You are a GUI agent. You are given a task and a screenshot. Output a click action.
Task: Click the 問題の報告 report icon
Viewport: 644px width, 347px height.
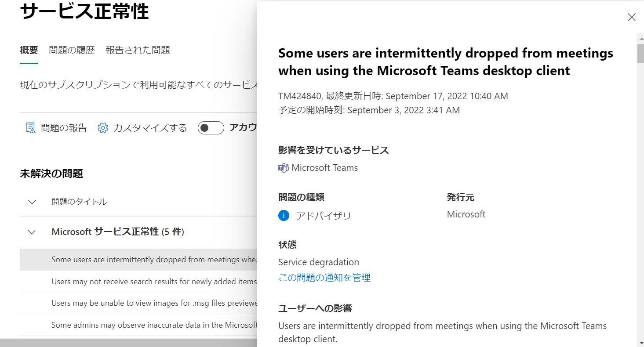coord(31,128)
